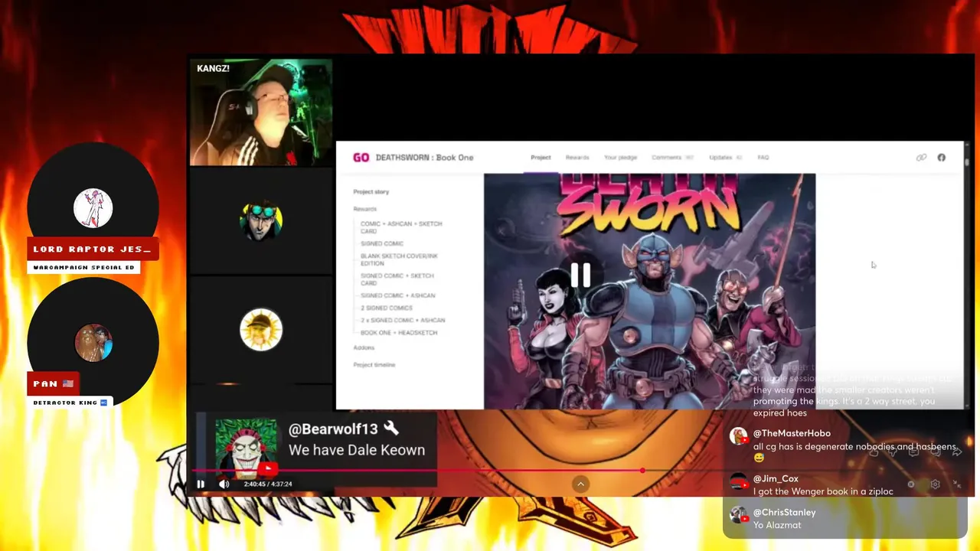The image size is (980, 551).
Task: Switch to the Rewards tab
Action: 577,158
